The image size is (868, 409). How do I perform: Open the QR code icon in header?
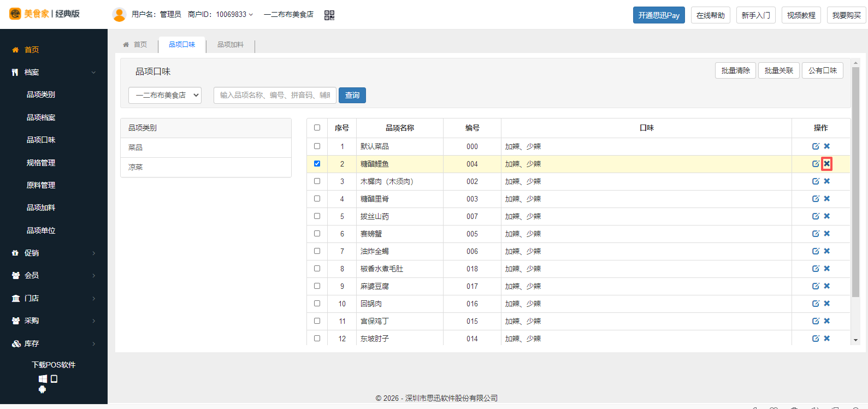(x=329, y=15)
